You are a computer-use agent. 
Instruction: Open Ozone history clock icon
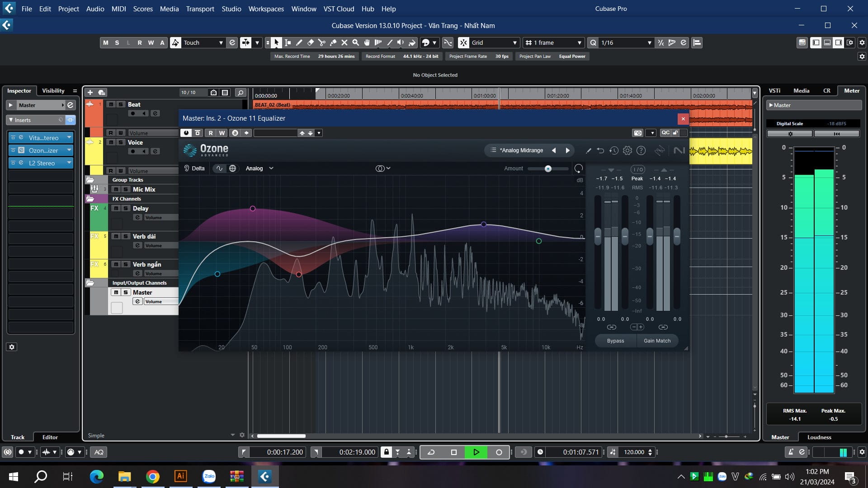[614, 150]
